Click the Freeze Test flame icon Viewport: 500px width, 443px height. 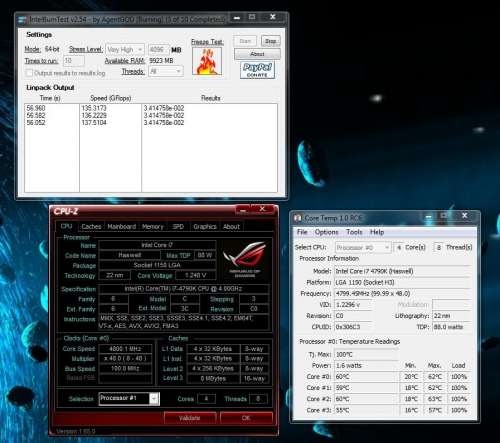coord(207,61)
